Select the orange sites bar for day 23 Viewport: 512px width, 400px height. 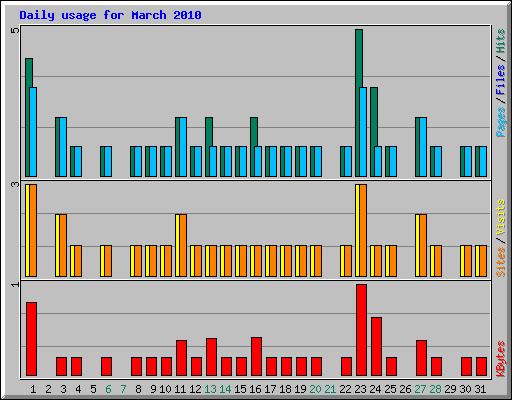pos(363,230)
